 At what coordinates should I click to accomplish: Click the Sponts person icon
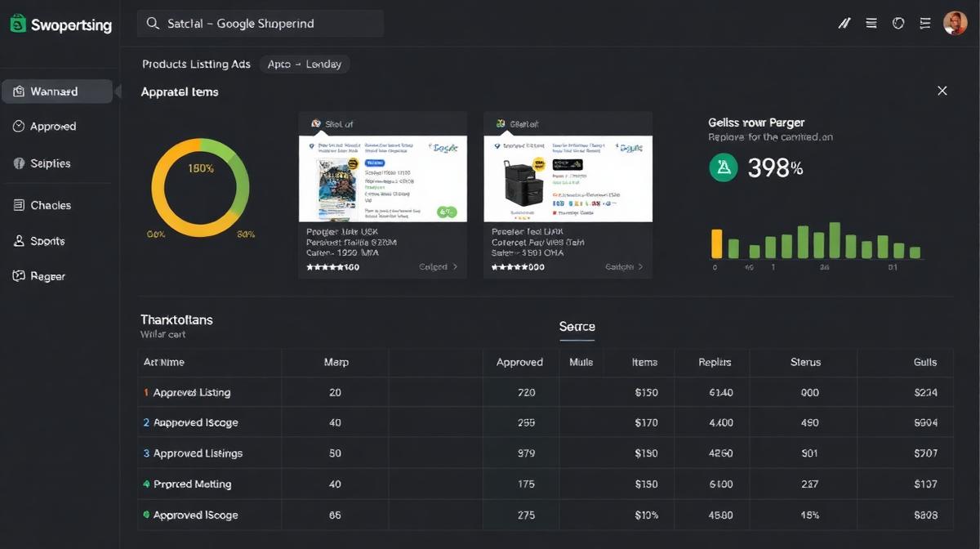19,241
